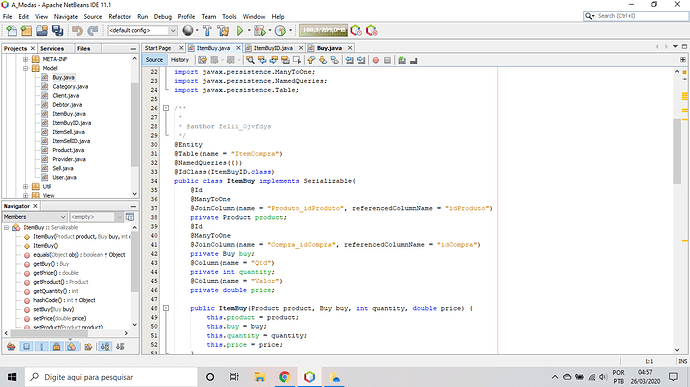
Task: Click the green Run Project icon
Action: click(x=240, y=31)
